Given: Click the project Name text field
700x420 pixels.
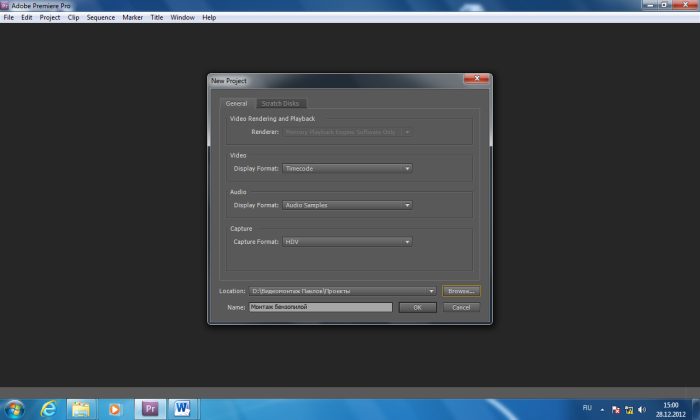Looking at the screenshot, I should point(321,307).
